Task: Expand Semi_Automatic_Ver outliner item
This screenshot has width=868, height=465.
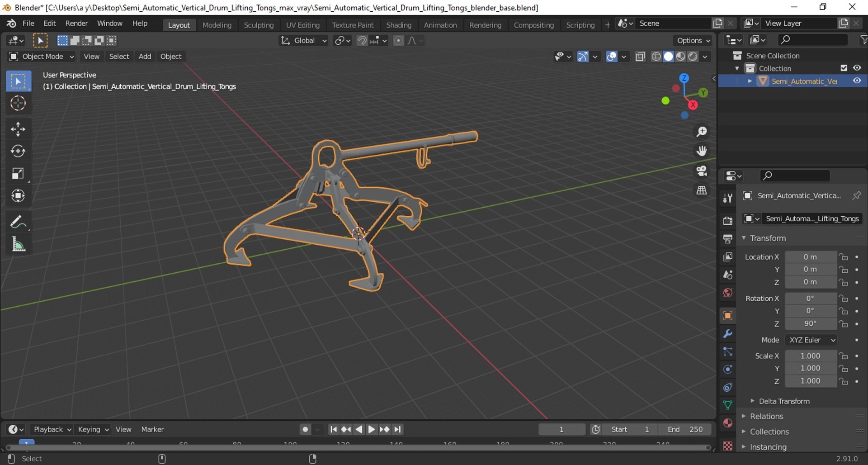Action: (750, 81)
